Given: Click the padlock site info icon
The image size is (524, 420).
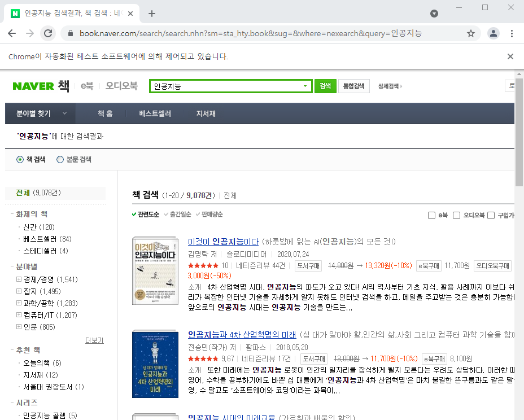Looking at the screenshot, I should tap(70, 33).
